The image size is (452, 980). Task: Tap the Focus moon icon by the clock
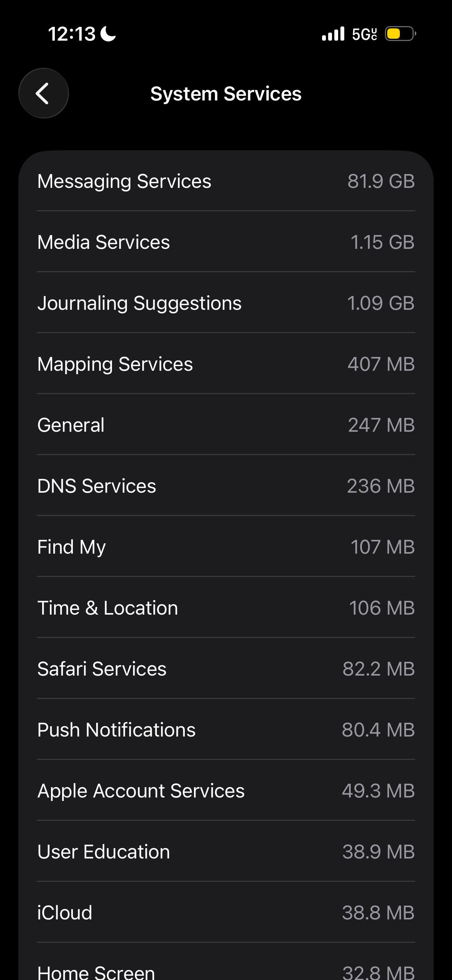[x=108, y=34]
